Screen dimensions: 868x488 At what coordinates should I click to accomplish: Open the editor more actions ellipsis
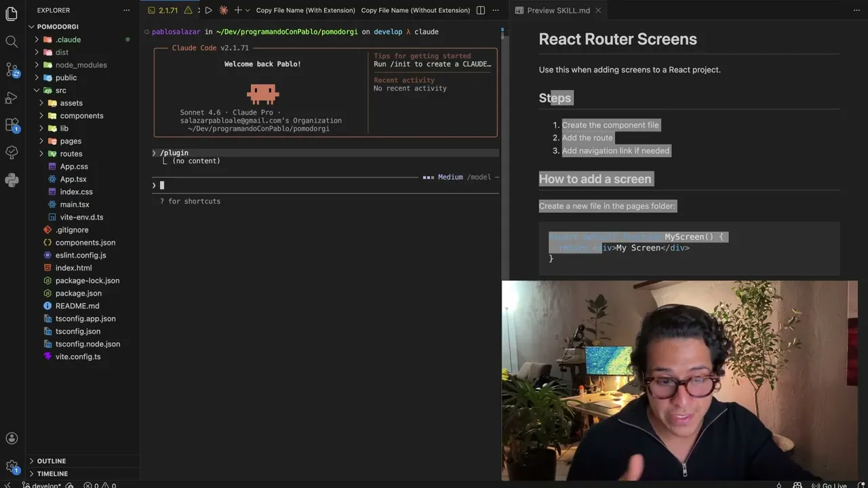click(x=496, y=10)
